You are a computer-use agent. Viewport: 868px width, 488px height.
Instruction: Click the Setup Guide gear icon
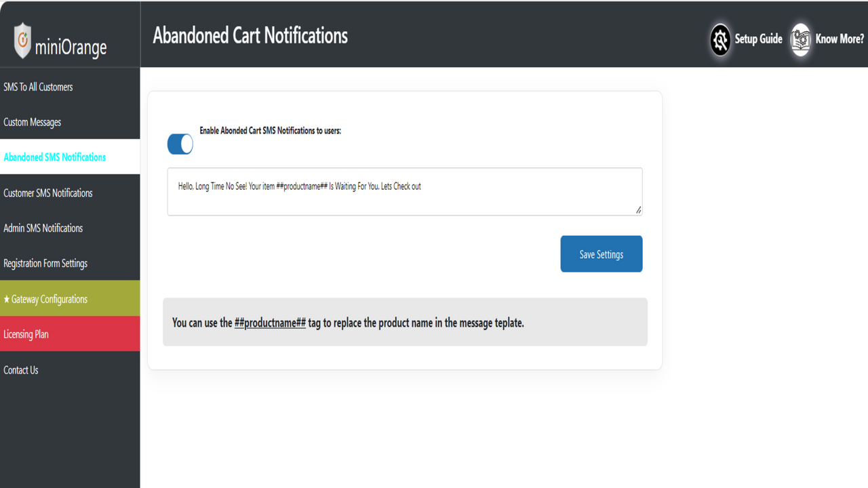tap(720, 39)
